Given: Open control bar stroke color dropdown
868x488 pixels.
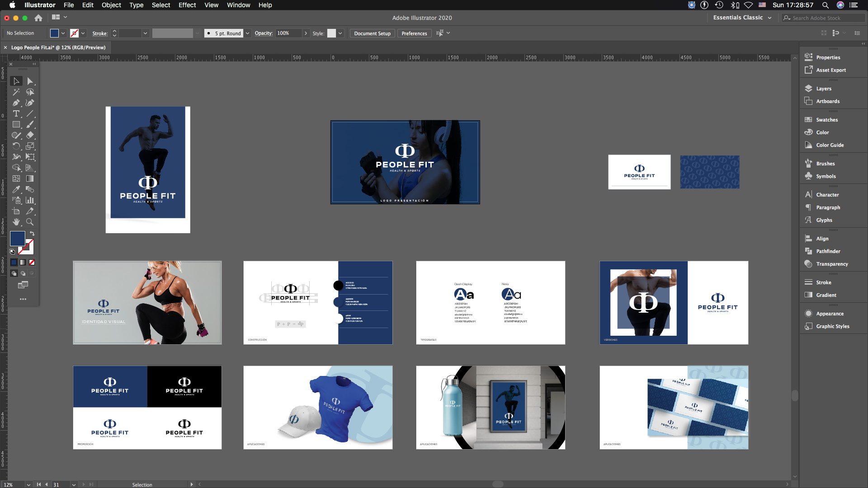Looking at the screenshot, I should (x=83, y=33).
